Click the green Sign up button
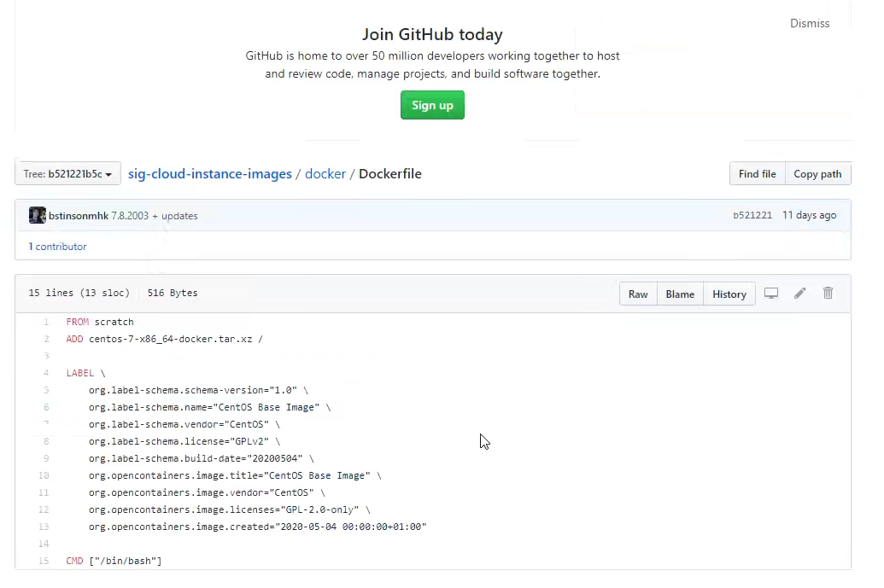 [432, 105]
